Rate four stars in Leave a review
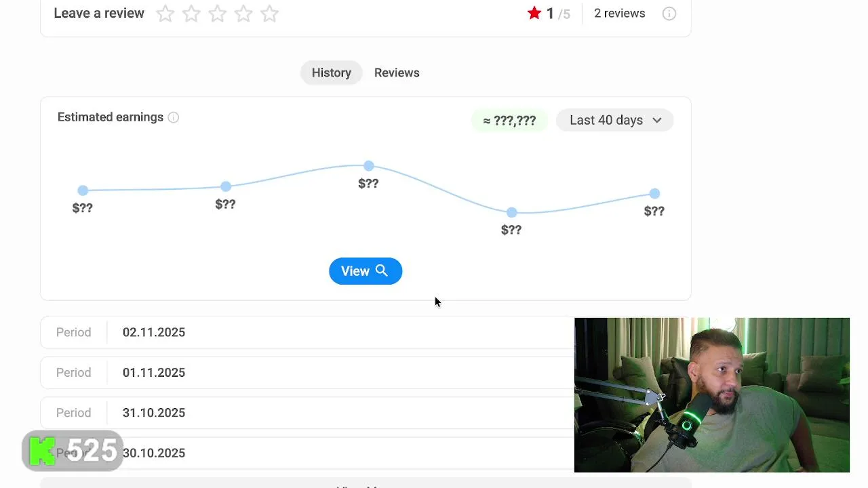 tap(243, 14)
